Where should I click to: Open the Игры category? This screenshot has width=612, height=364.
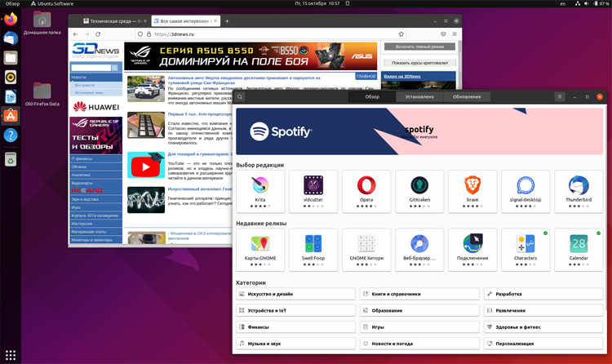click(419, 326)
